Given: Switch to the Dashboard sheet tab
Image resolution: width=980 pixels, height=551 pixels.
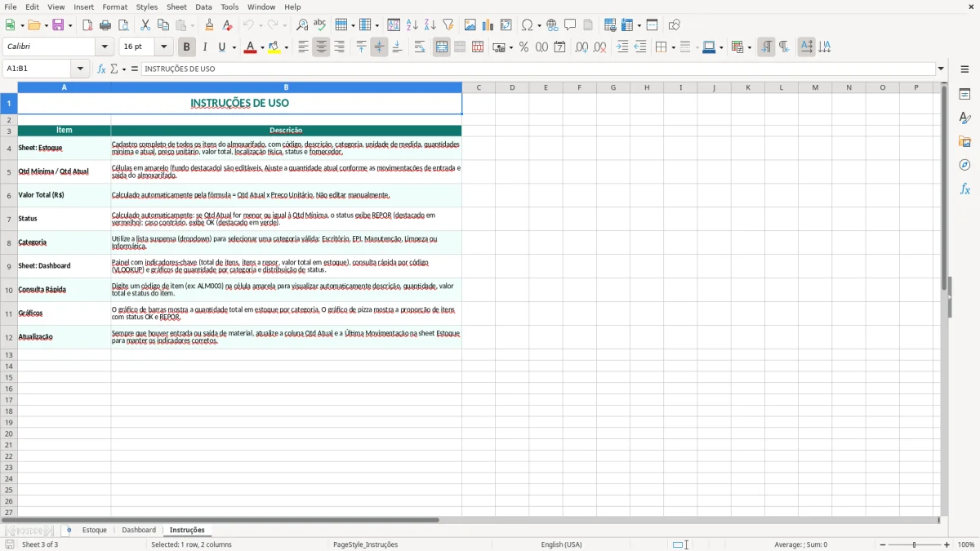Looking at the screenshot, I should 139,531.
